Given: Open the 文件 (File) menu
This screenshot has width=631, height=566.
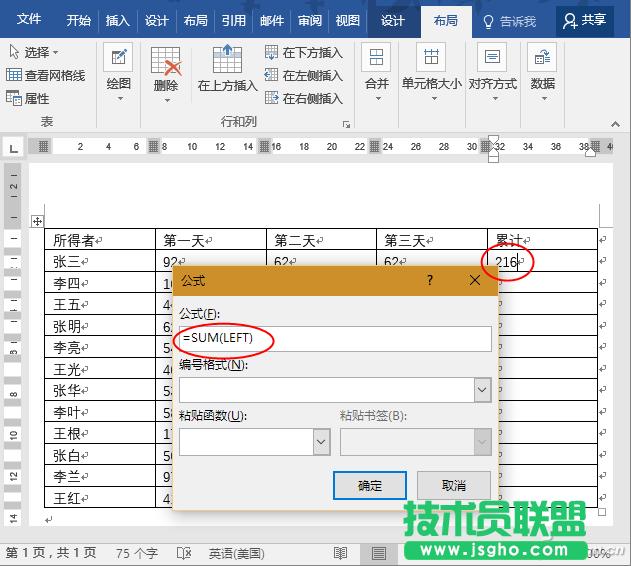Looking at the screenshot, I should pos(29,20).
